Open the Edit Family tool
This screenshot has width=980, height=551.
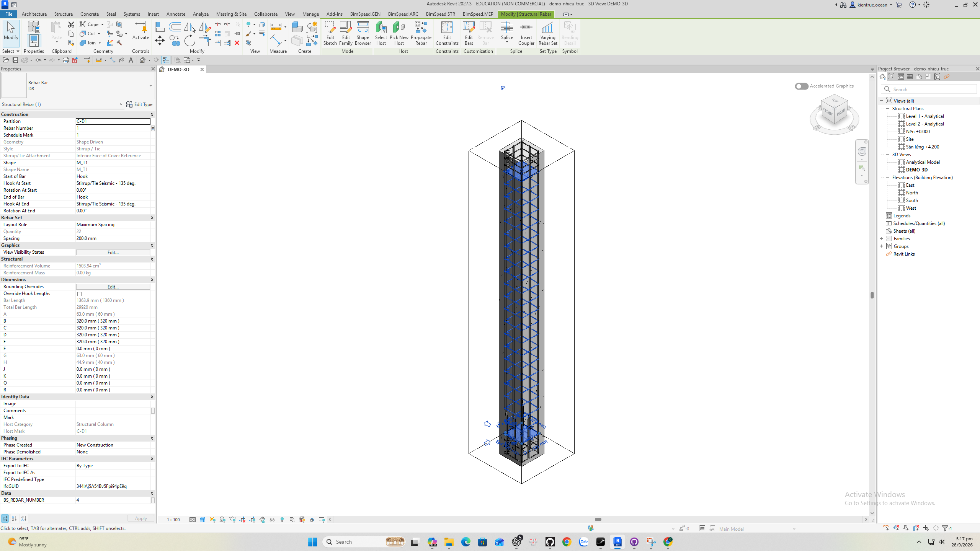pos(346,33)
